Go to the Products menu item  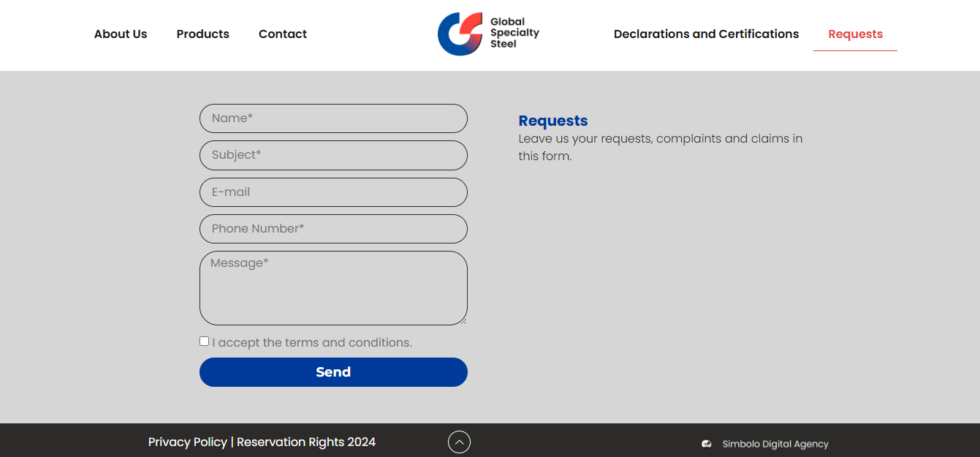[203, 34]
